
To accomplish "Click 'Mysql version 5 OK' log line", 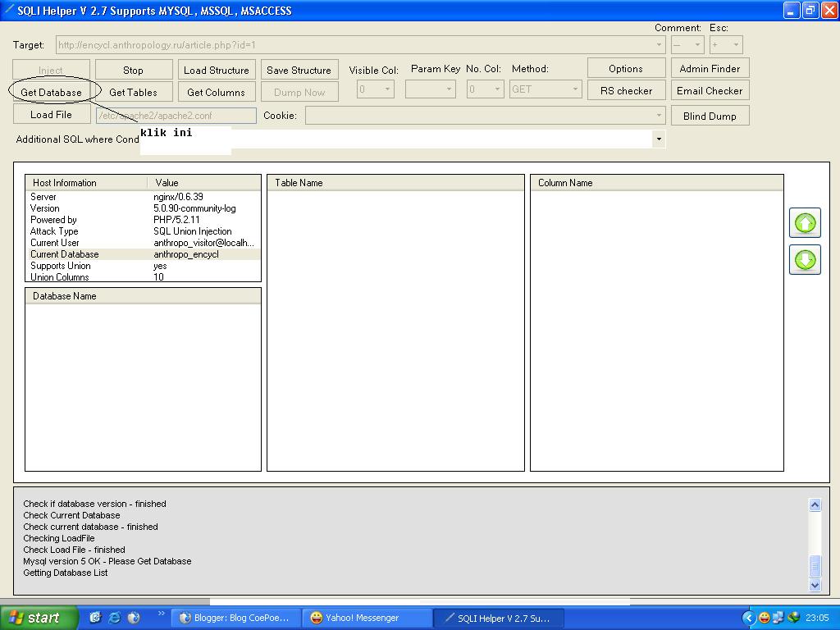I will pos(107,561).
